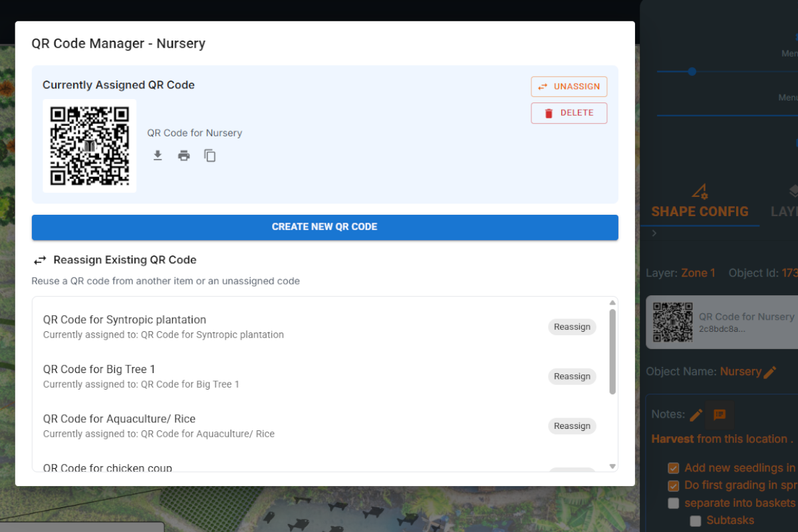Viewport: 798px width, 532px height.
Task: Copy the Nursery QR code
Action: click(209, 155)
